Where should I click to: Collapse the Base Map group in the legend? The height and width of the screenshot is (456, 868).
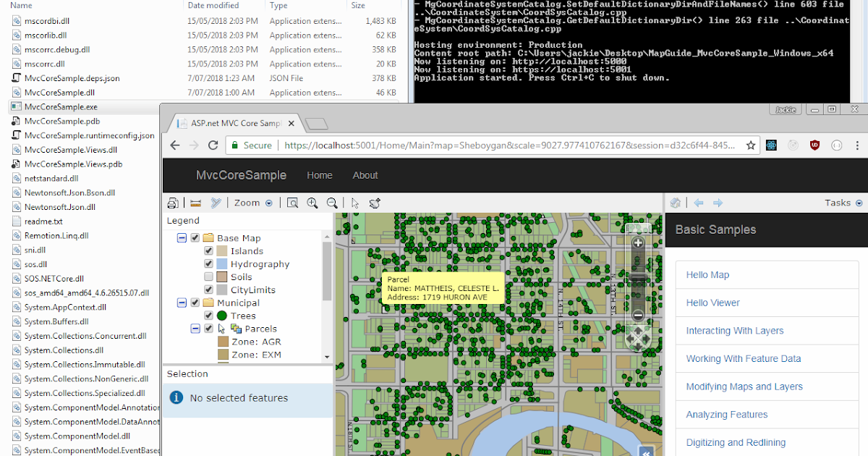182,238
